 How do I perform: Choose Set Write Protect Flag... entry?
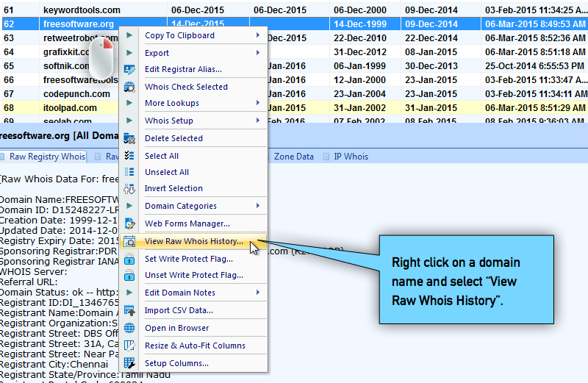189,259
